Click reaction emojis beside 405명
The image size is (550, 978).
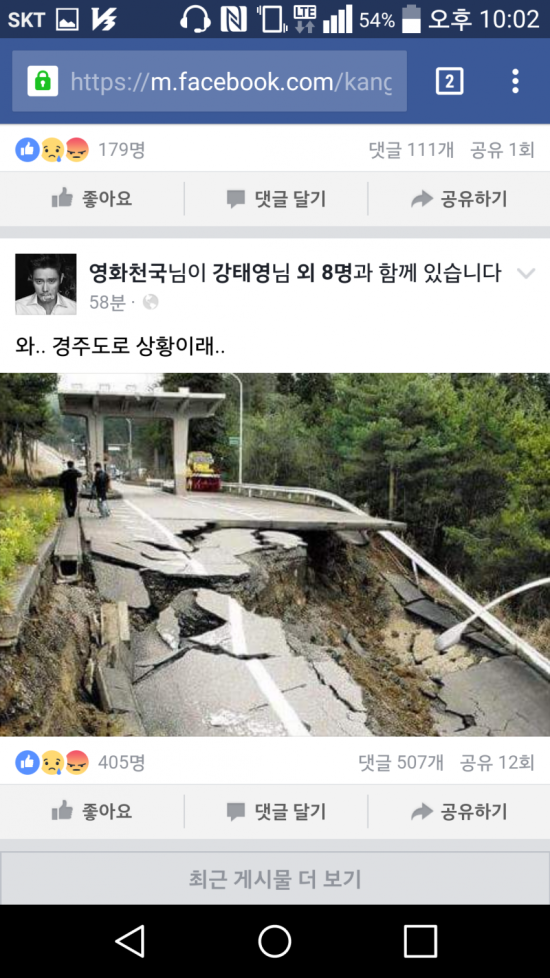52,762
